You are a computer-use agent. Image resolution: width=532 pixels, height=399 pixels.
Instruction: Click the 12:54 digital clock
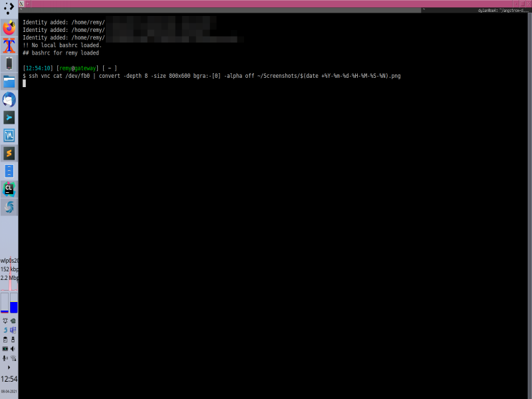(9, 379)
